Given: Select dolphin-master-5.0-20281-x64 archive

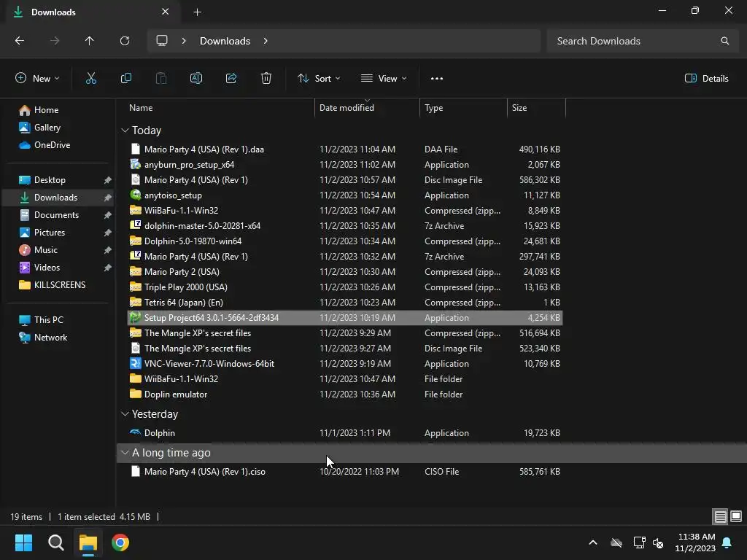Looking at the screenshot, I should [x=345, y=226].
